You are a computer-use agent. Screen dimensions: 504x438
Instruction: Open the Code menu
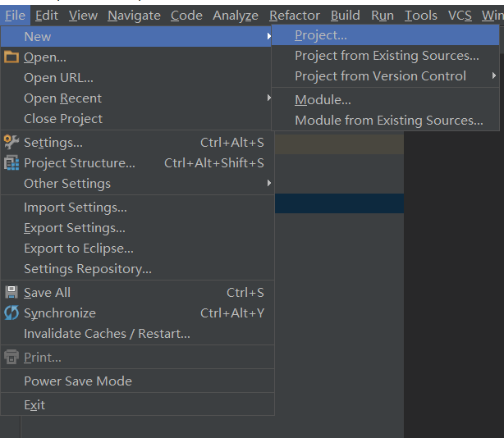pos(186,16)
